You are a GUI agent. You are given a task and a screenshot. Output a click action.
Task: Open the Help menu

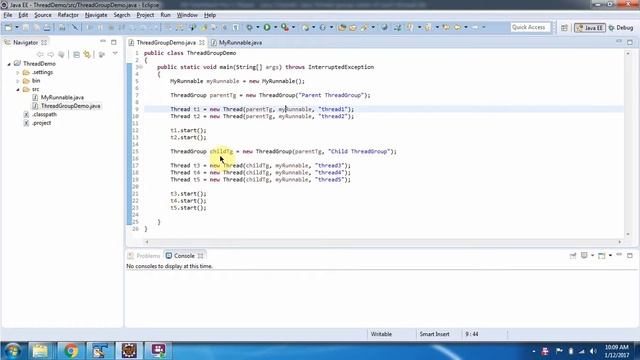coord(210,15)
